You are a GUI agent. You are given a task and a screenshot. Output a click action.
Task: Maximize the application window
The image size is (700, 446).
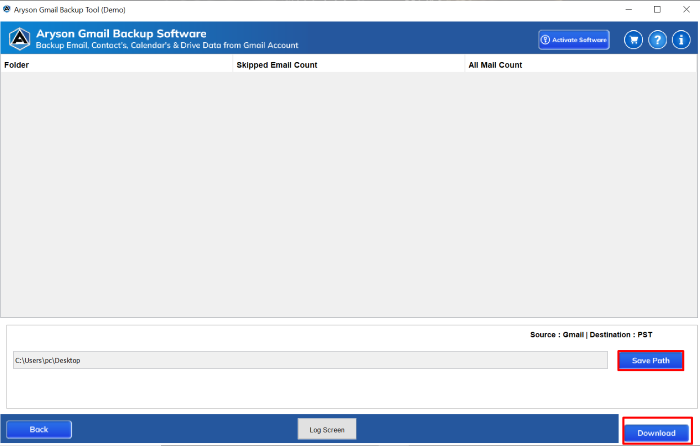(x=656, y=9)
